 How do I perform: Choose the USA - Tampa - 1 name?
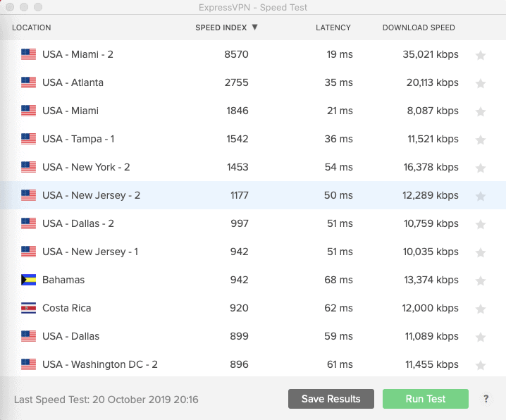tap(78, 139)
